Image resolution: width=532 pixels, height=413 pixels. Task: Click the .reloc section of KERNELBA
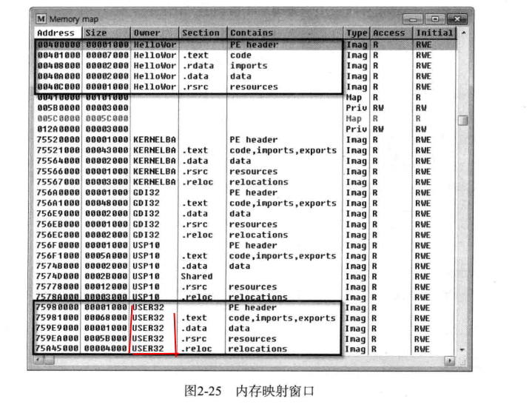click(x=198, y=182)
